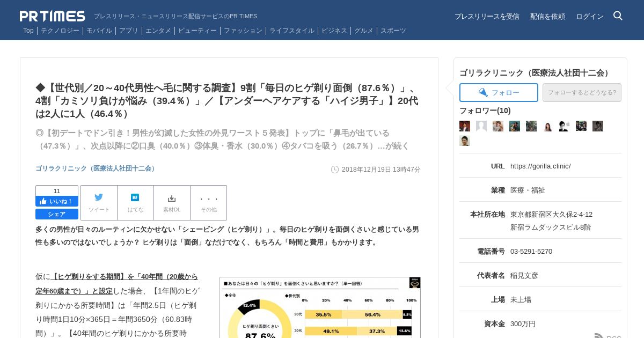The width and height of the screenshot is (644, 338).
Task: Click the clock icon beside publish date
Action: 335,170
